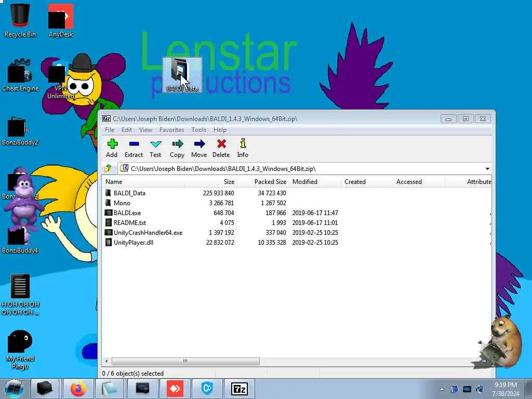The width and height of the screenshot is (532, 399).
Task: Select the BALDI_Data folder on desktop
Action: (182, 75)
